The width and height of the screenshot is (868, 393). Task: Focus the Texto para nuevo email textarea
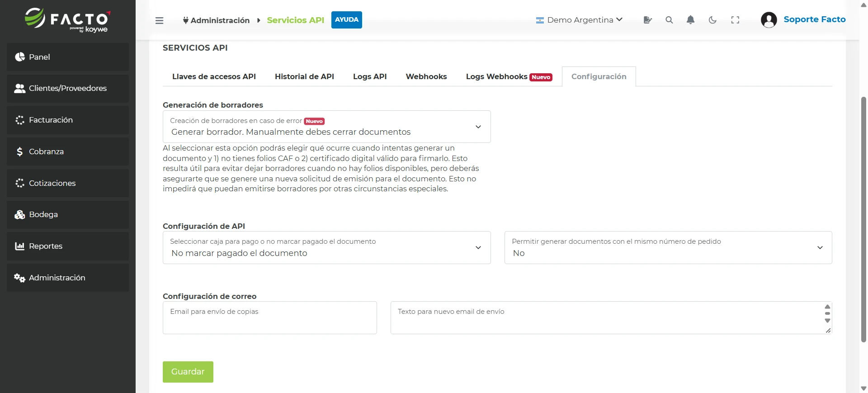(x=611, y=318)
